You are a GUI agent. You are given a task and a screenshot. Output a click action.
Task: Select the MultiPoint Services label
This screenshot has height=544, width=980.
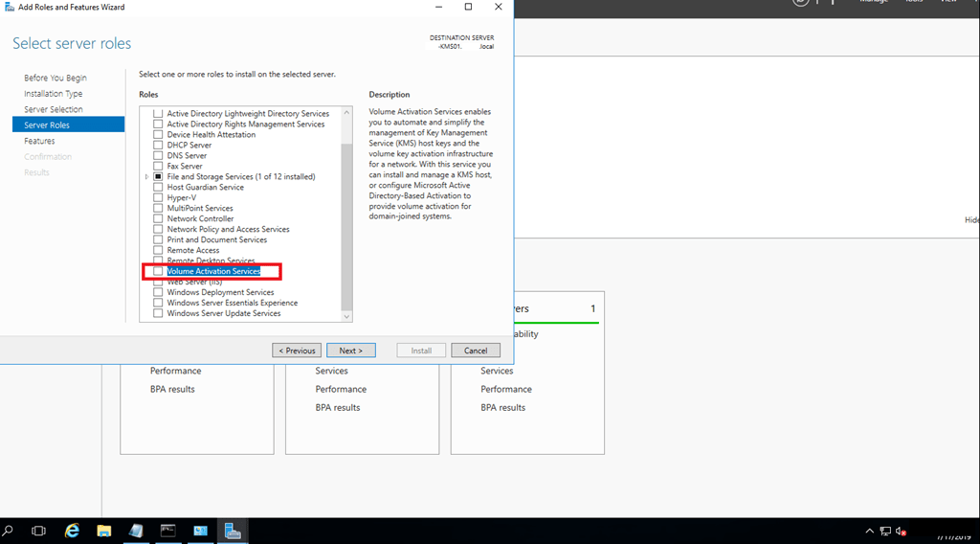point(200,208)
